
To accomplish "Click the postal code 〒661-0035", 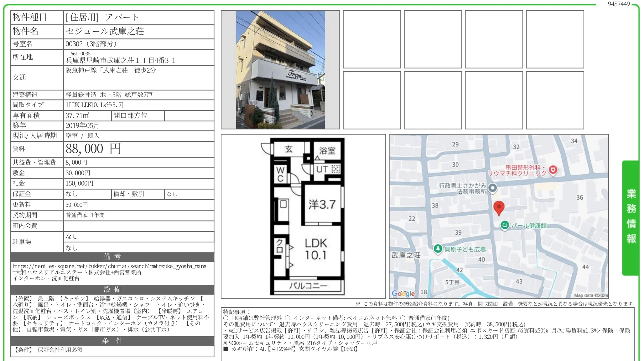I will coord(78,53).
